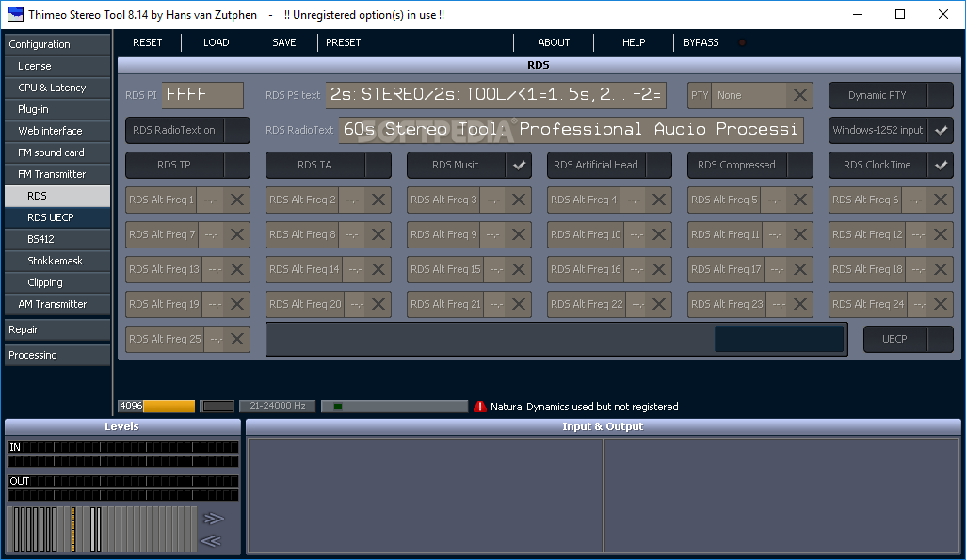
Task: Clear the RDS Alt Freq 25 X icon
Action: 236,339
